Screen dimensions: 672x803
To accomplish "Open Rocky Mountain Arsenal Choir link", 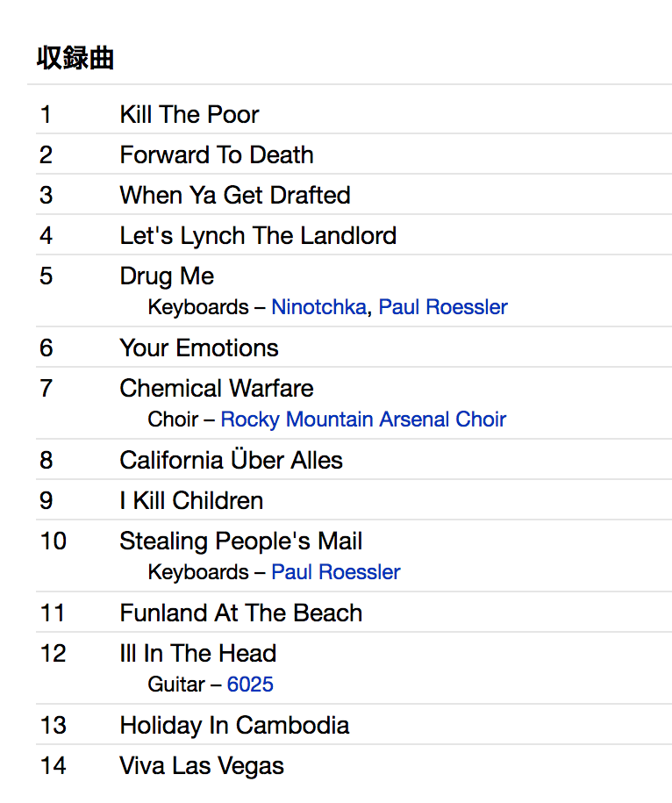I will click(363, 419).
